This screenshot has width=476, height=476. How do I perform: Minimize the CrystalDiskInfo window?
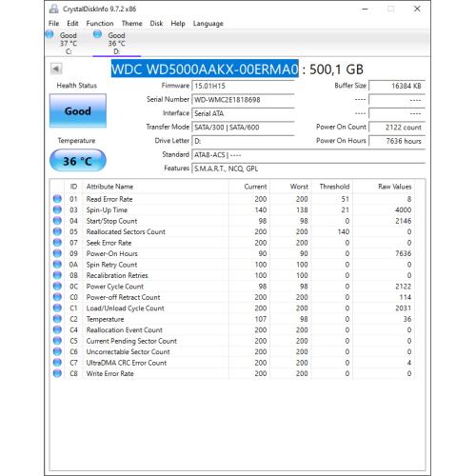365,9
